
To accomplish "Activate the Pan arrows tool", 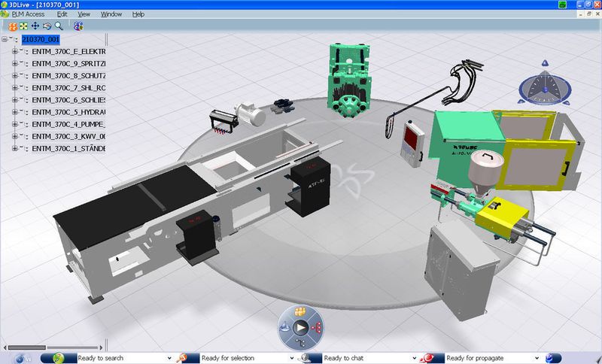I will [35, 26].
